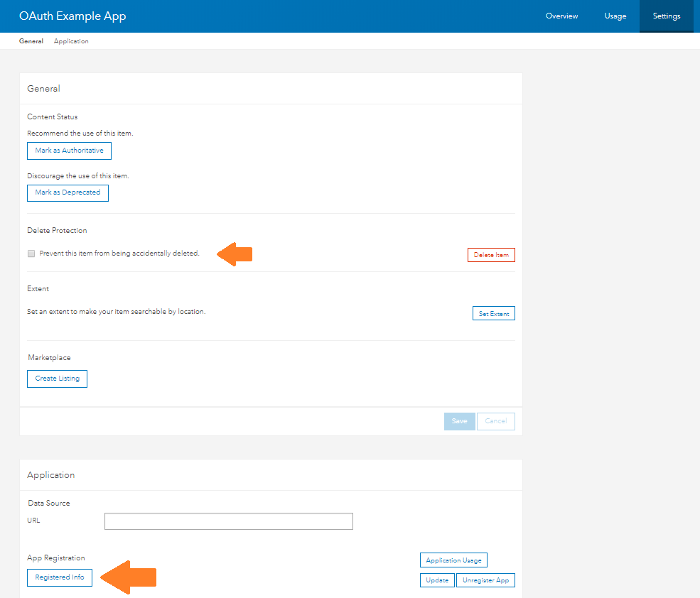Click the red Delete Item button

pyautogui.click(x=491, y=255)
